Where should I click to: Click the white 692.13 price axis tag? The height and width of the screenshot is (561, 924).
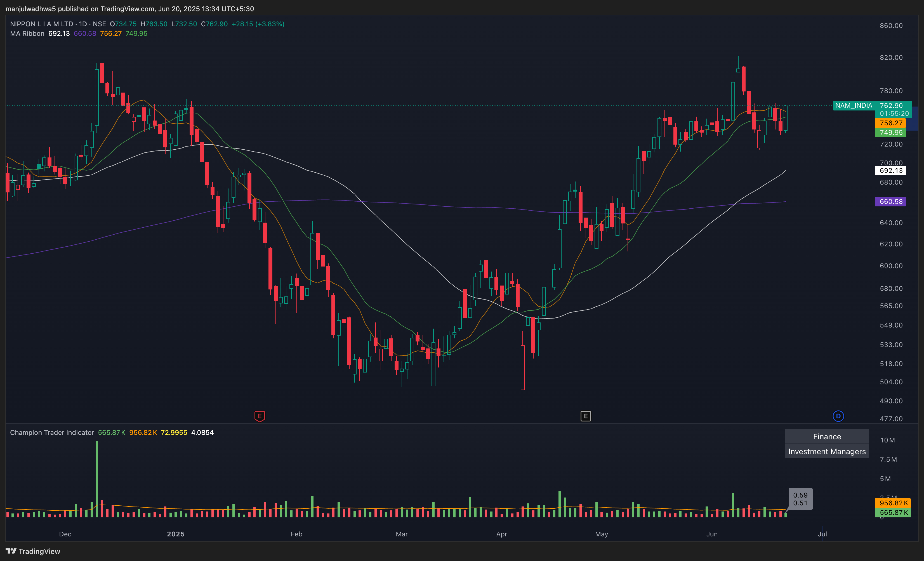[891, 171]
